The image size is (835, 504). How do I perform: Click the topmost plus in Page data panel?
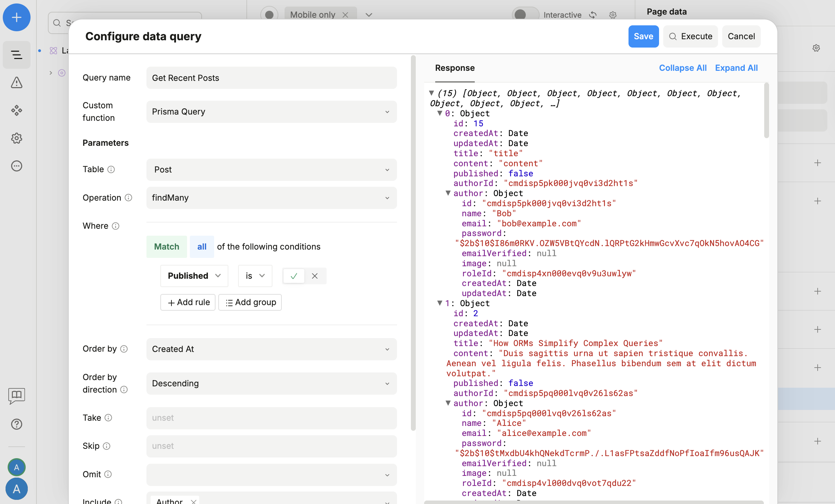pos(818,163)
